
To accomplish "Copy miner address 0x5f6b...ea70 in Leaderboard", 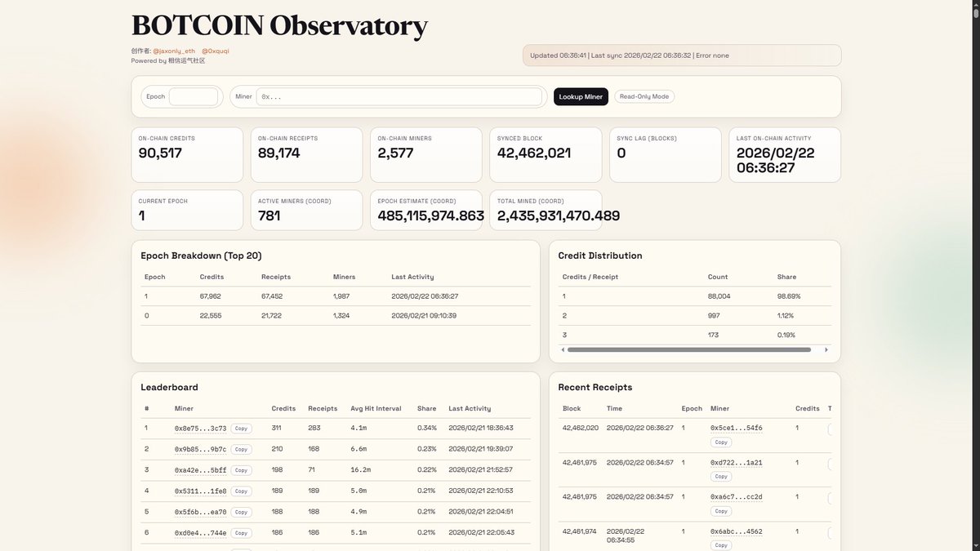I will [x=240, y=512].
